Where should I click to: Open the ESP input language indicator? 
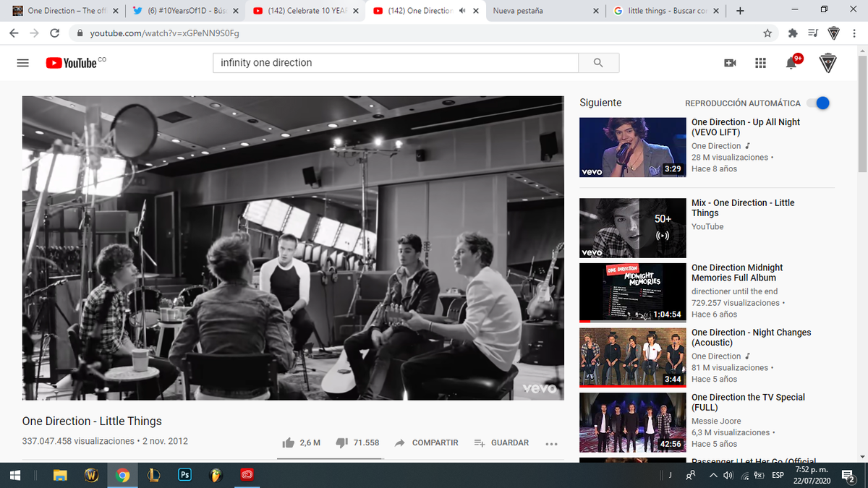(778, 476)
